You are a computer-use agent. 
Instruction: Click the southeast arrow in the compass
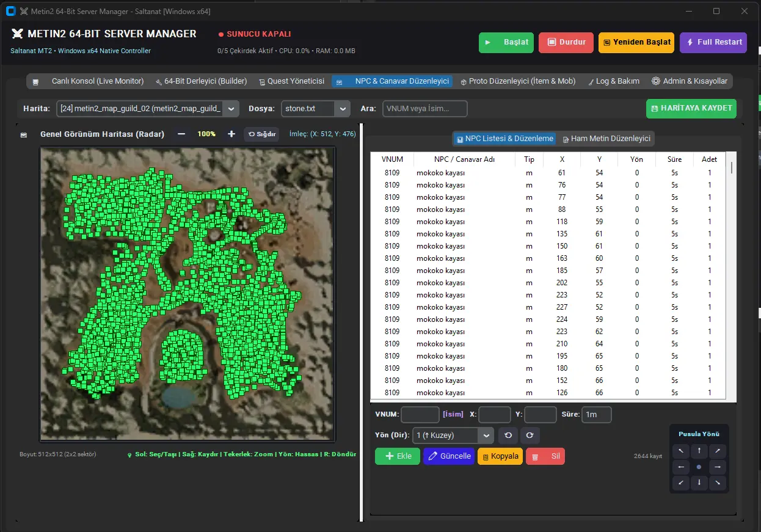[718, 483]
